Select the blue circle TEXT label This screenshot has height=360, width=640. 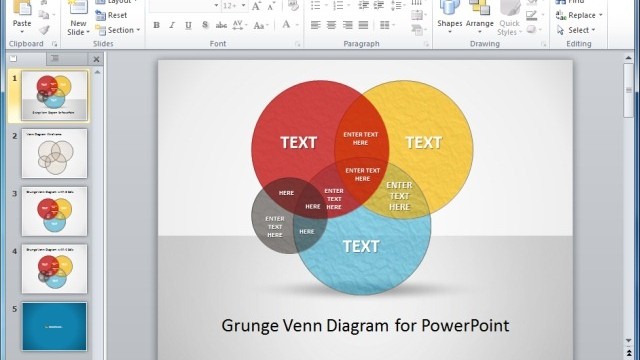click(361, 246)
